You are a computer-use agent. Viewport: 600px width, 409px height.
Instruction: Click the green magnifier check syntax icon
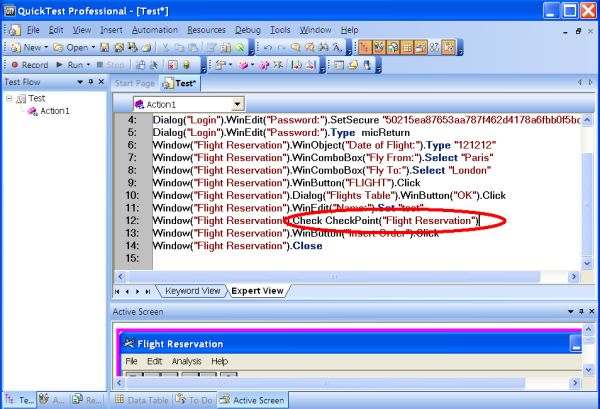[240, 47]
